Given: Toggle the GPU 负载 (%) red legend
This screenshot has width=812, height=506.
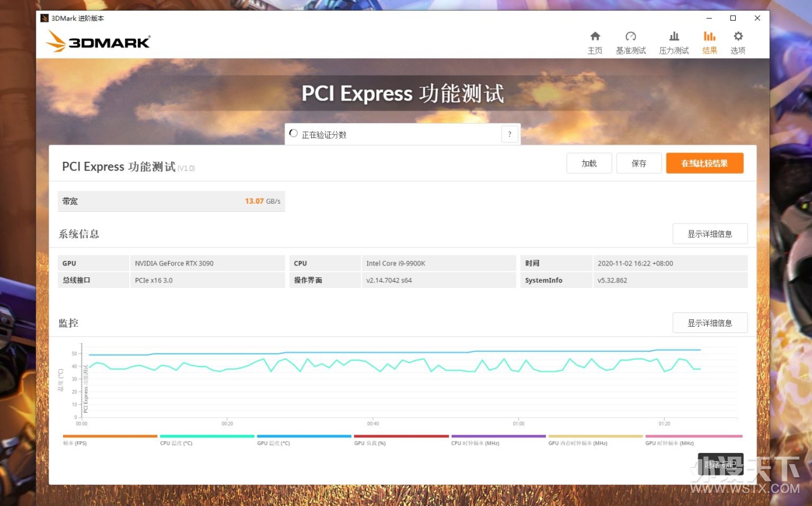Looking at the screenshot, I should tap(401, 440).
